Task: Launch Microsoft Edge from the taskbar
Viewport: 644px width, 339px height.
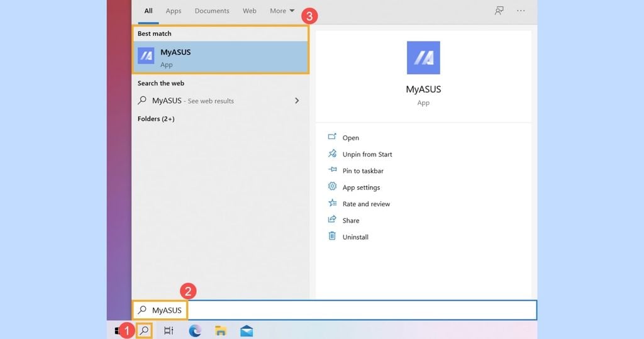Action: [194, 330]
